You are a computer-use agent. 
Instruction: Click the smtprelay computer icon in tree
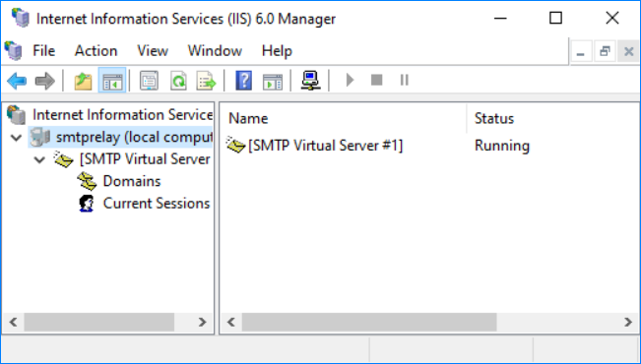[x=40, y=137]
